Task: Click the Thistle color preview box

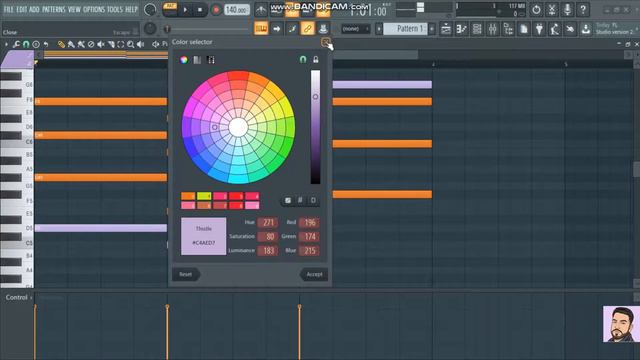Action: (204, 236)
